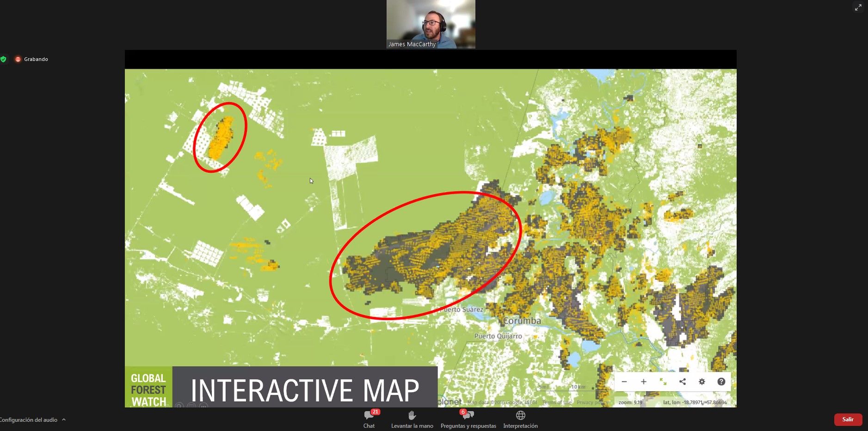Raise hand with Levantar la mano
868x431 pixels.
click(x=412, y=419)
